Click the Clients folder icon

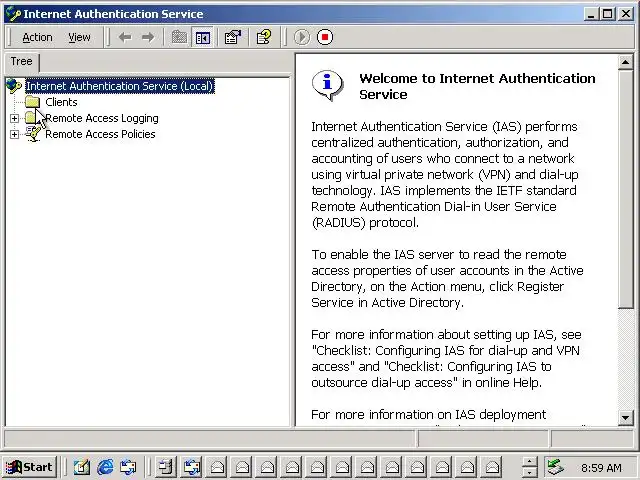tap(32, 102)
